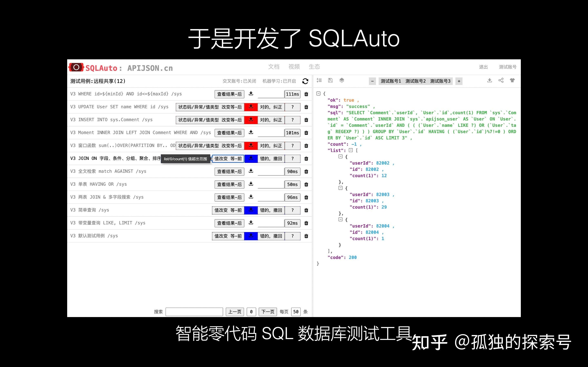Click the refresh test cases icon
This screenshot has width=588, height=367.
coord(305,81)
